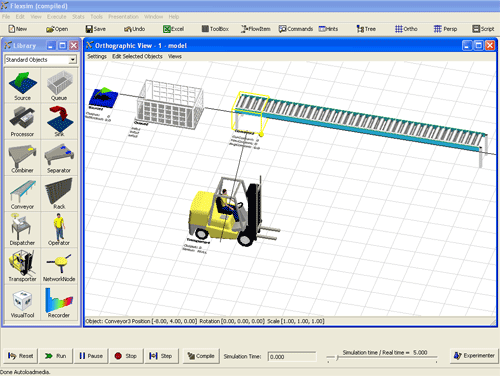
Task: Choose the Transporter forklift icon
Action: click(22, 266)
